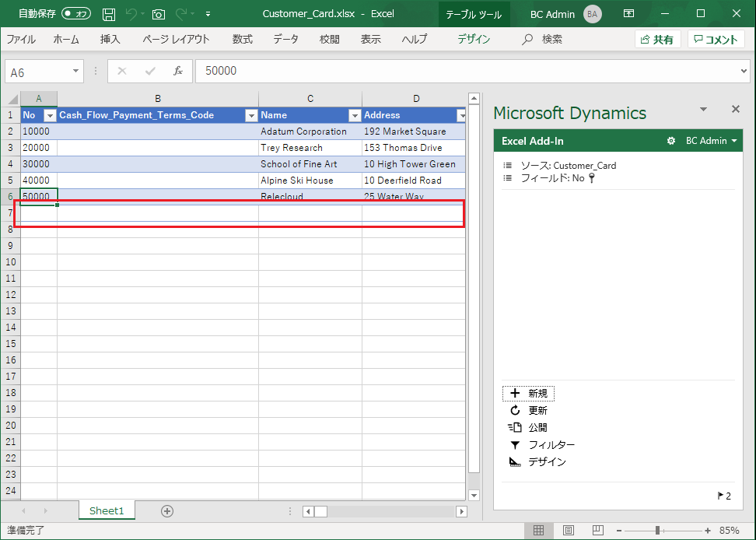This screenshot has height=540, width=756.
Task: Click the camera screenshot icon in title bar
Action: click(x=159, y=14)
